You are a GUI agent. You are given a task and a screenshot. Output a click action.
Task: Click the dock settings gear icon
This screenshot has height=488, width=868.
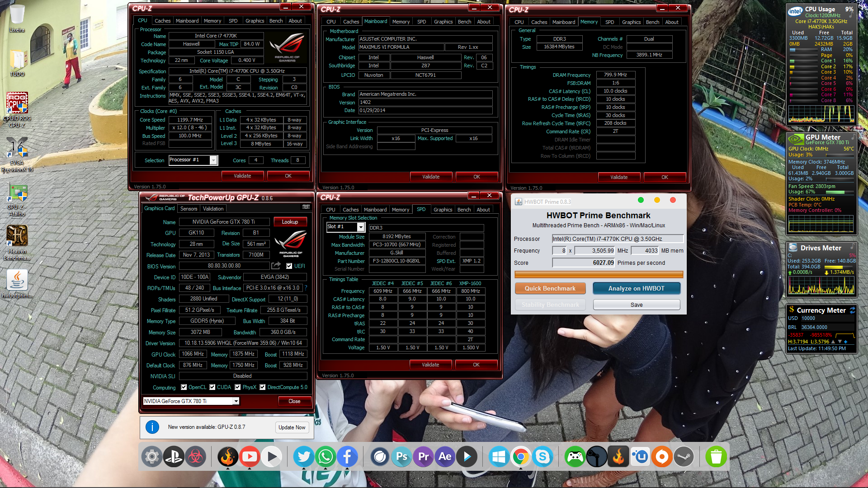point(152,457)
